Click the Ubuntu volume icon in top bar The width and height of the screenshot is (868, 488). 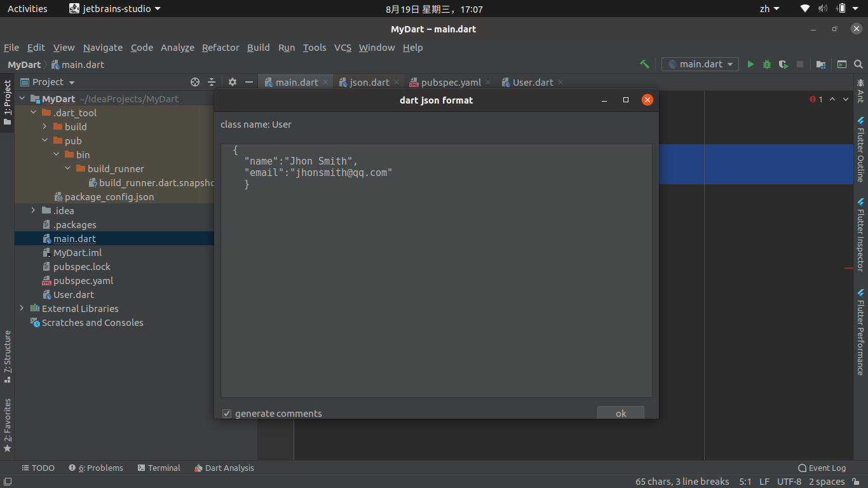click(x=823, y=9)
